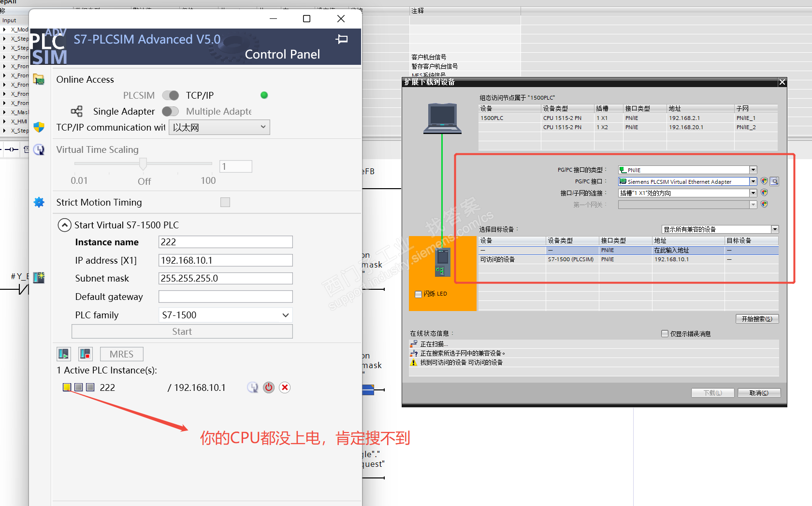The image size is (812, 506).
Task: Click the shield icon in PLCSIM sidebar
Action: (39, 127)
